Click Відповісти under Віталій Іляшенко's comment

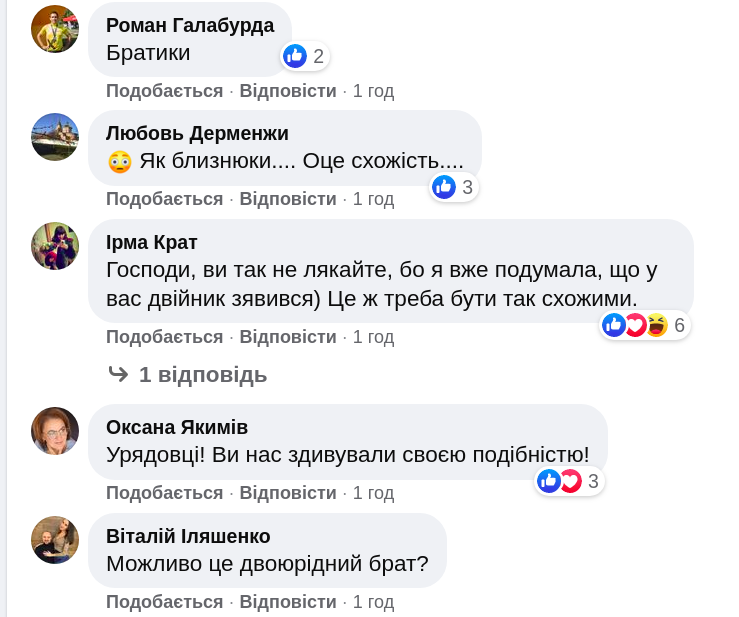(288, 602)
